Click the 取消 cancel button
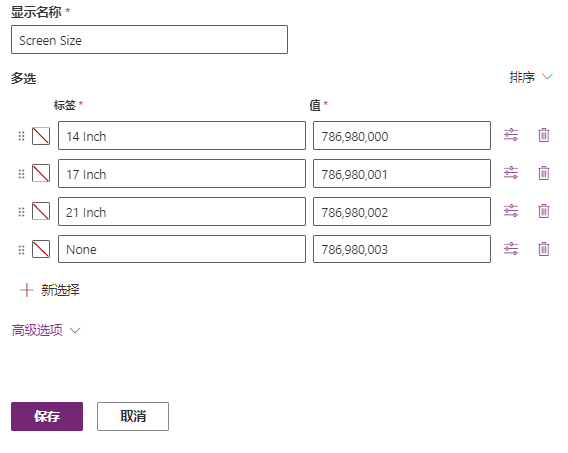Image resolution: width=568 pixels, height=453 pixels. (133, 416)
